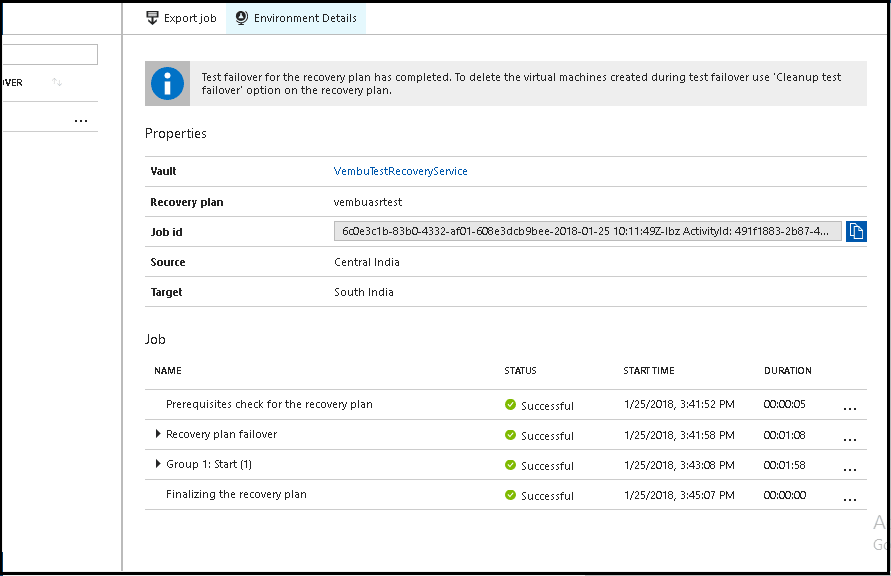The image size is (891, 576).
Task: Click the duration '00:00:05'
Action: 784,404
